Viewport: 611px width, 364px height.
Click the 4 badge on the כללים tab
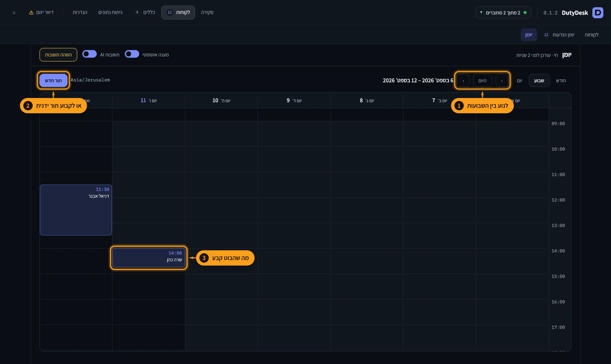(x=137, y=12)
